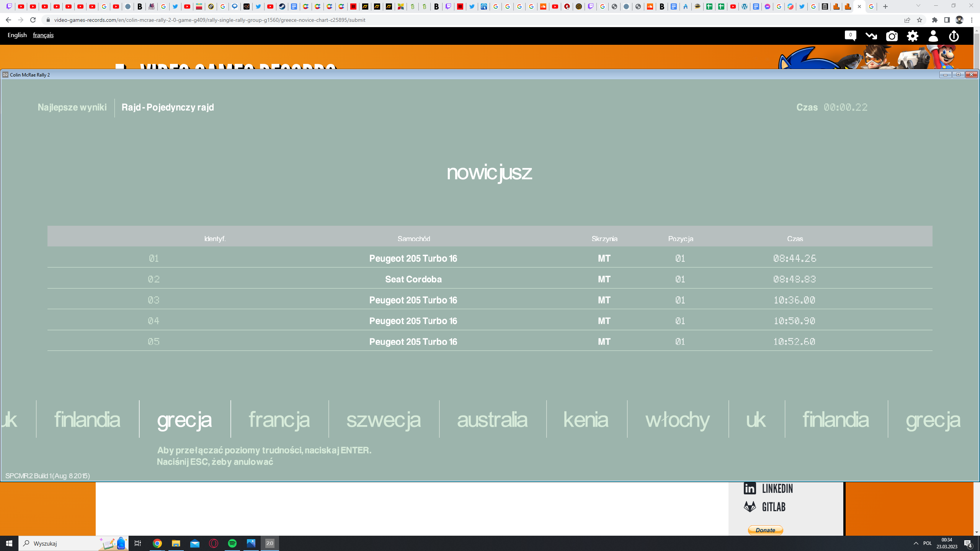Click the PayPal Donate button
Screen dimensions: 980x551
(765, 530)
